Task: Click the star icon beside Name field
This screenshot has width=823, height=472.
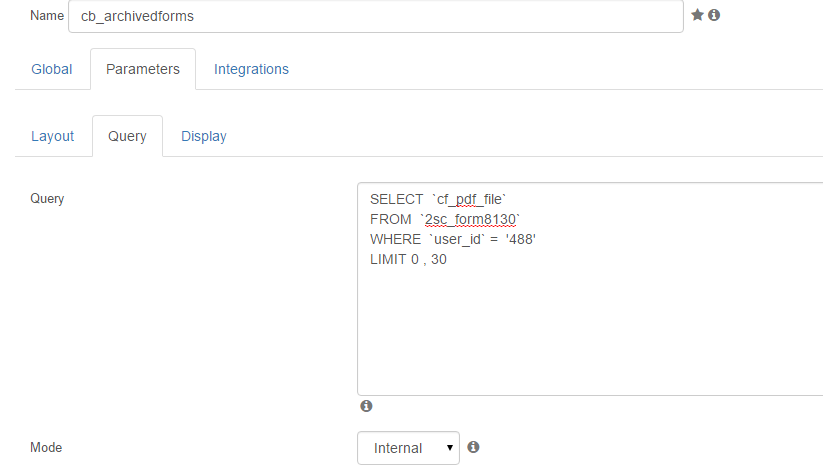Action: point(697,15)
